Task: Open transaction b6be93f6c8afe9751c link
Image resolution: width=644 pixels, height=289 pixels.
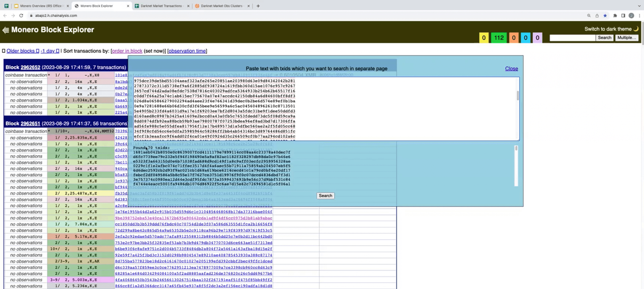Action: click(x=194, y=249)
